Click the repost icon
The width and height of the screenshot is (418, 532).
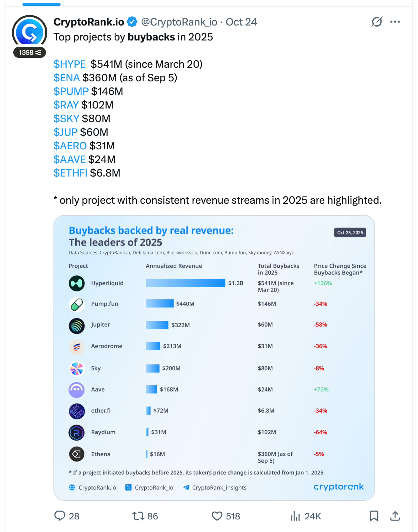coord(138,516)
